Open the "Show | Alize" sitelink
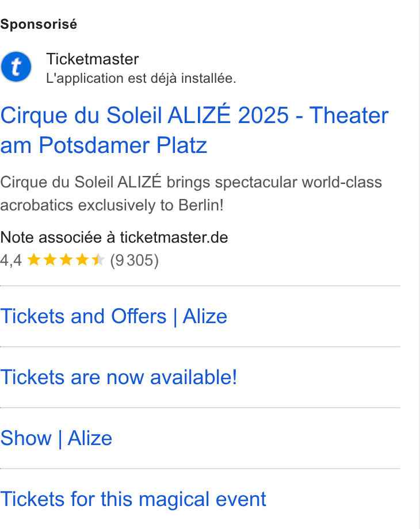Screen dimensions: 420x529 click(56, 438)
